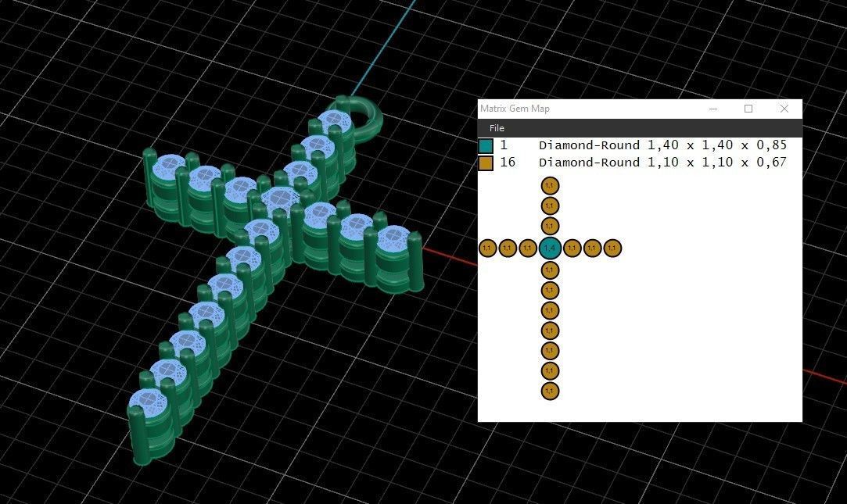Click the teal swatch for the 1,40 diamond
Viewport: 847px width, 504px height.
coord(486,145)
